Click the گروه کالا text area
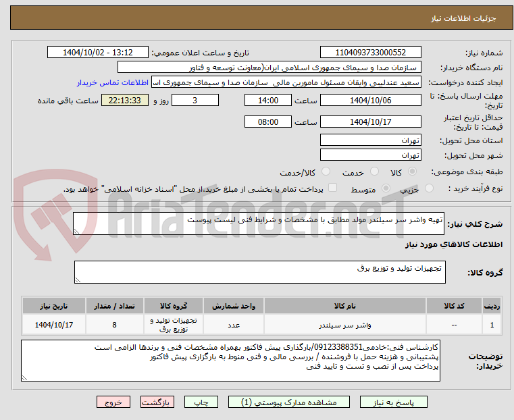 click(x=259, y=272)
